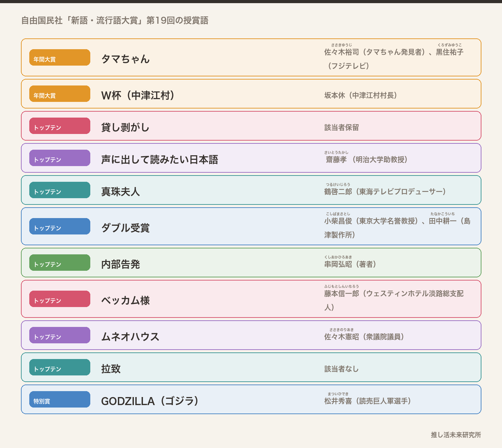
Task: Click recipient 鶴啓二郎（東海テレビプロデューサー）
Action: click(386, 192)
